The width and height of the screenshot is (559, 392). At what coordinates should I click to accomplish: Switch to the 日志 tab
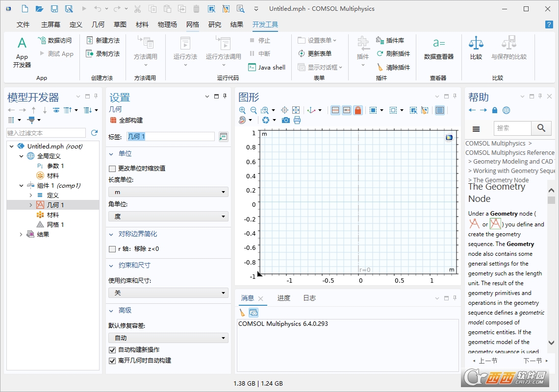pyautogui.click(x=309, y=298)
